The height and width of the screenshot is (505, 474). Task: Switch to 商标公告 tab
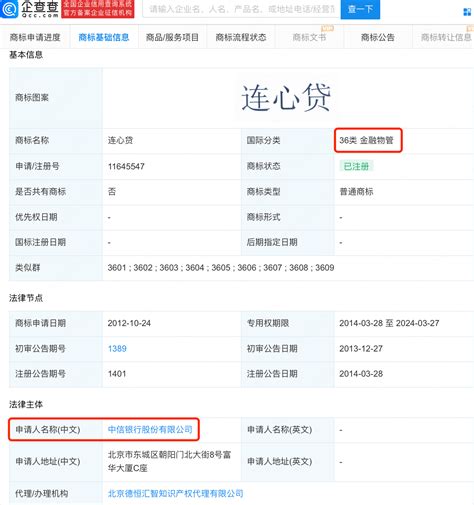[x=378, y=37]
